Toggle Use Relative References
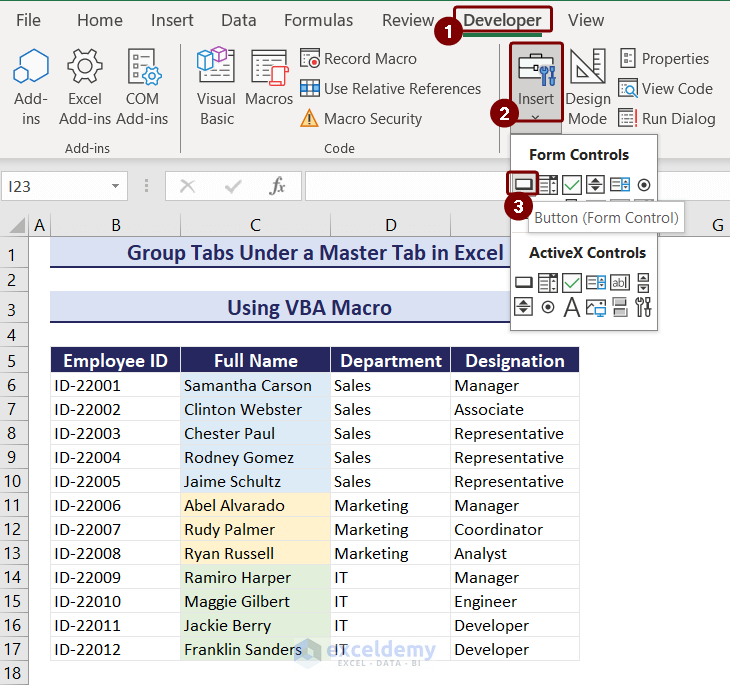This screenshot has width=730, height=685. [391, 89]
